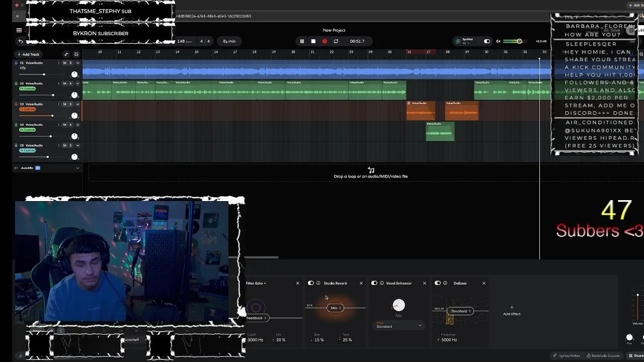Toggle Studio Reverb effect on or off

pos(311,283)
